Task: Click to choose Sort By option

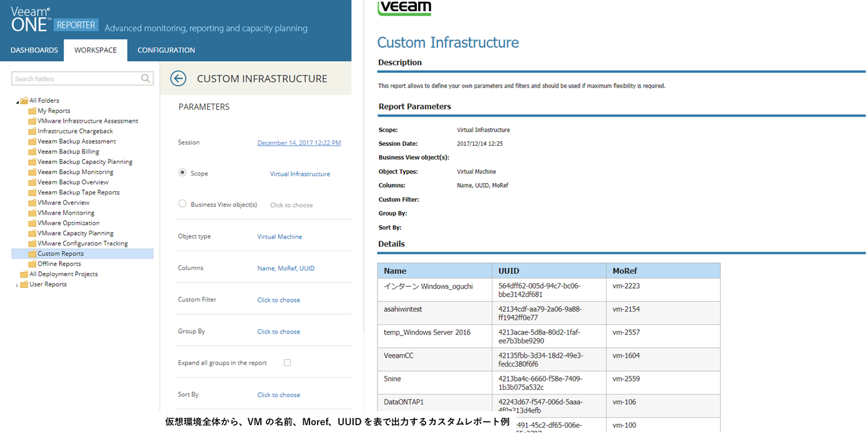Action: coord(279,395)
